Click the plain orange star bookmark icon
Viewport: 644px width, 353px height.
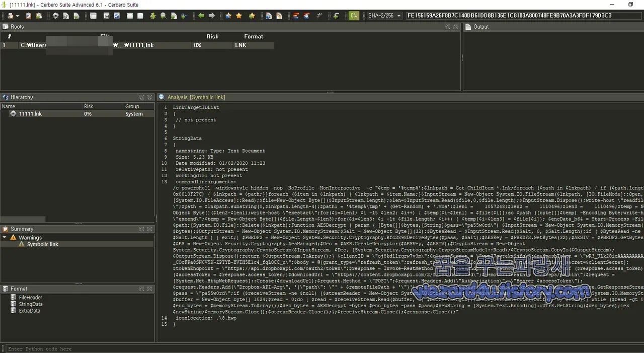click(239, 16)
